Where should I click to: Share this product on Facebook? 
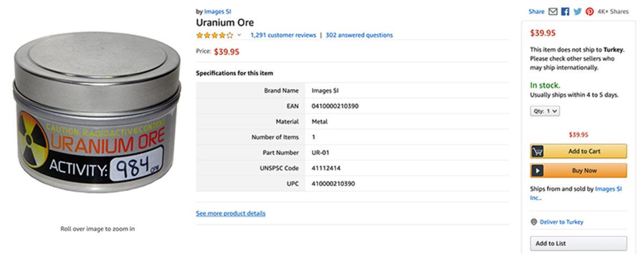(x=565, y=12)
